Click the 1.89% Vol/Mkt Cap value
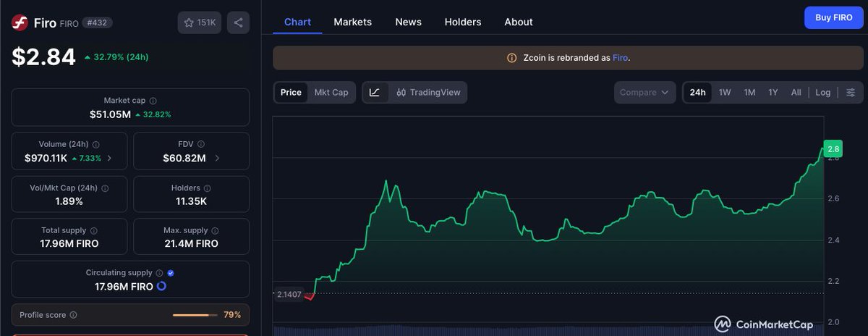 (x=69, y=201)
